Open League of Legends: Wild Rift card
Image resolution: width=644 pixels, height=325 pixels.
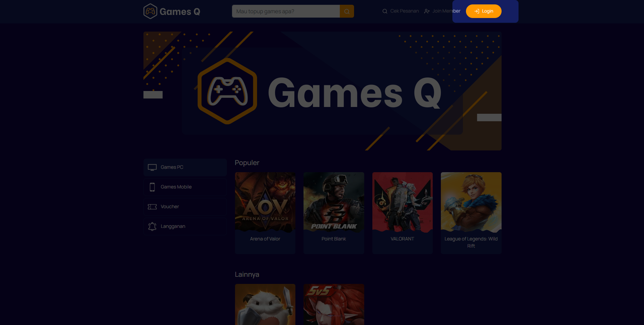pyautogui.click(x=471, y=213)
